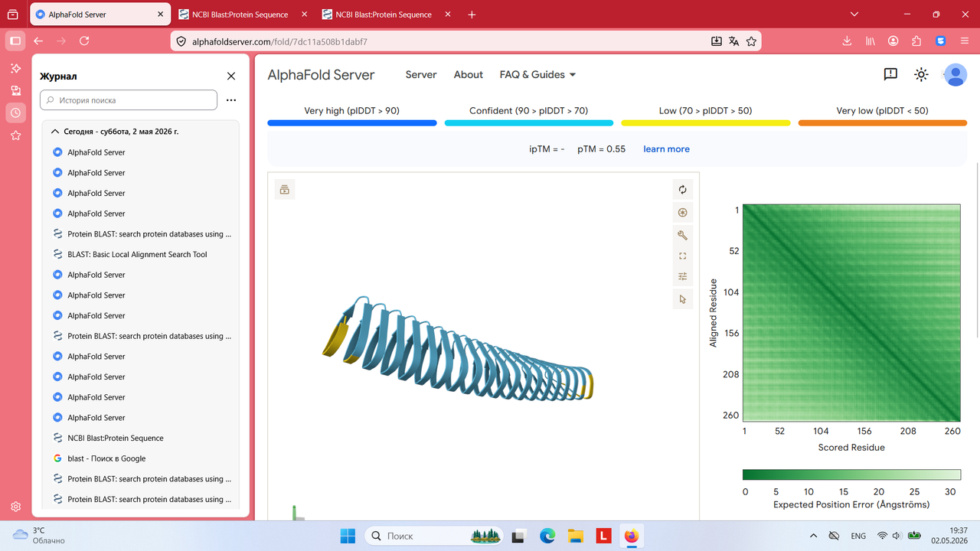This screenshot has width=980, height=551.
Task: Open the Windows Start menu
Action: point(348,536)
